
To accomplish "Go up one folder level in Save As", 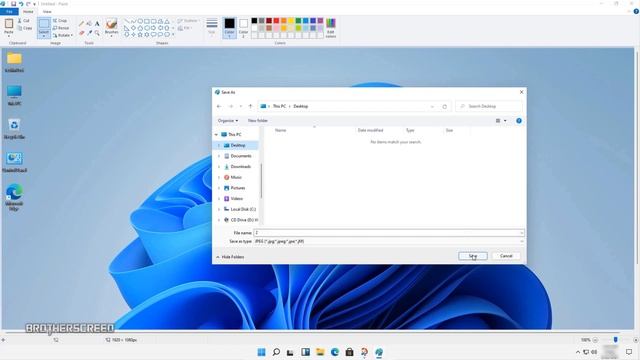I will 251,106.
